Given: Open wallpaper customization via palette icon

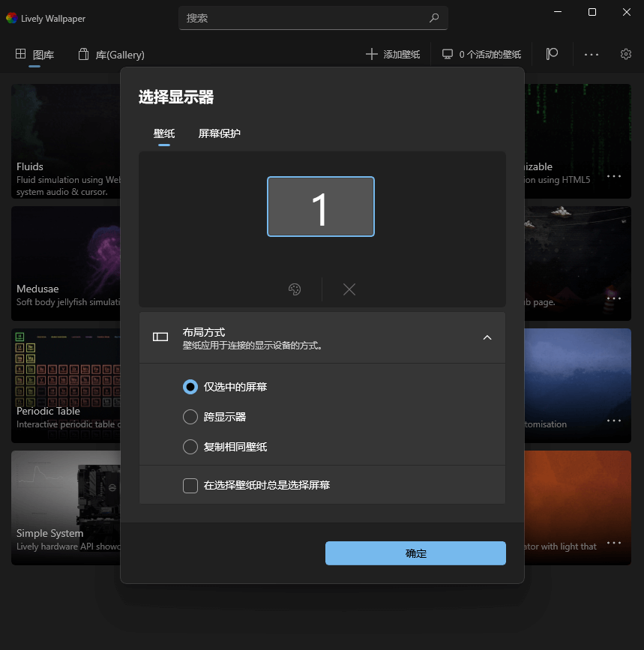Looking at the screenshot, I should (x=294, y=289).
